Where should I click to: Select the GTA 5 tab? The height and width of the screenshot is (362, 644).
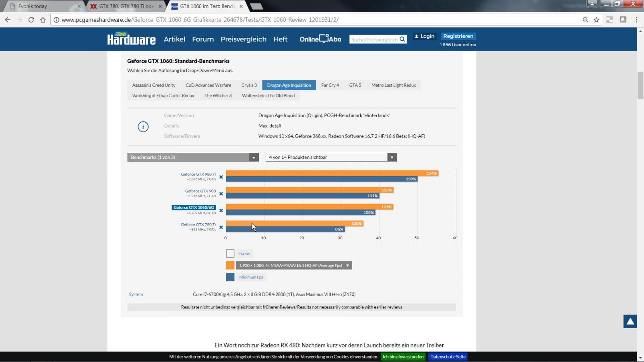click(x=355, y=85)
